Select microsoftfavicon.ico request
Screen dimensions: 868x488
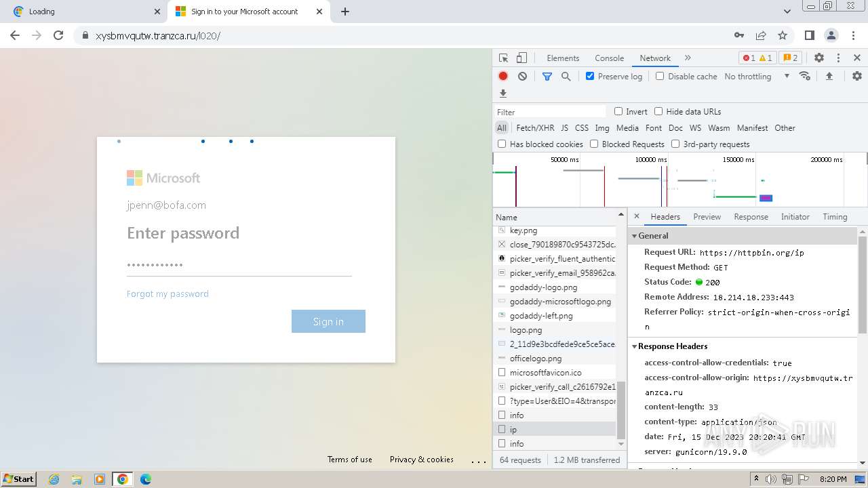556,373
